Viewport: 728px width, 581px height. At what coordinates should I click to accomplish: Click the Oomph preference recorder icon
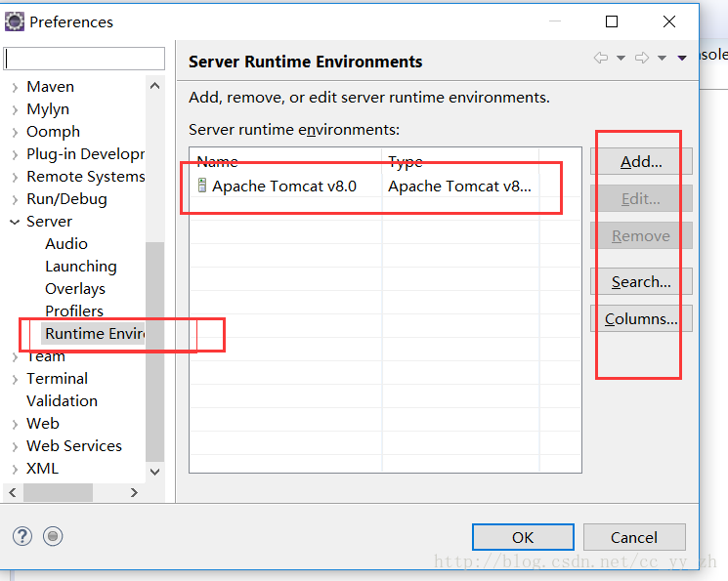coord(53,536)
